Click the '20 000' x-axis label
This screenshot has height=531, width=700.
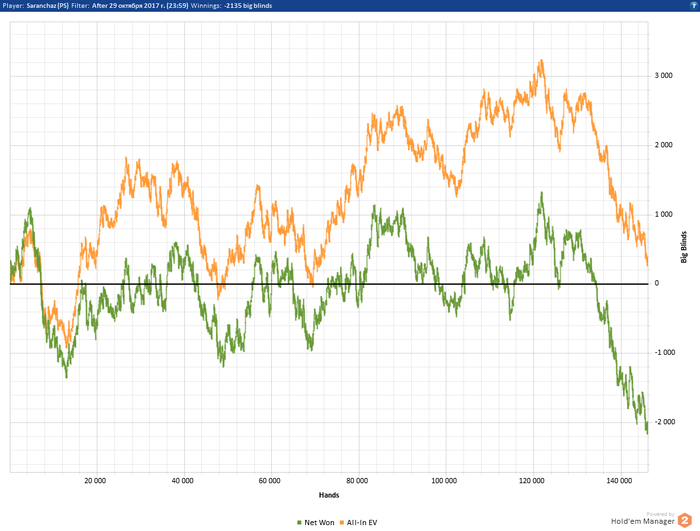tap(95, 481)
